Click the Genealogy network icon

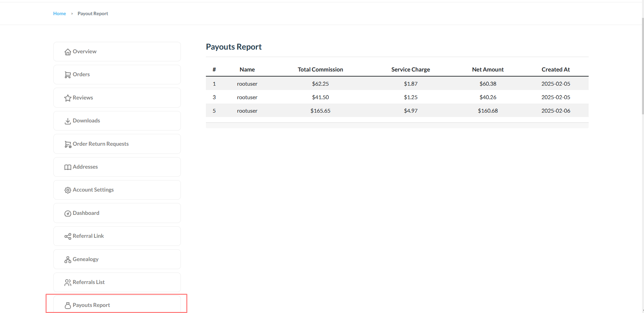pyautogui.click(x=68, y=259)
